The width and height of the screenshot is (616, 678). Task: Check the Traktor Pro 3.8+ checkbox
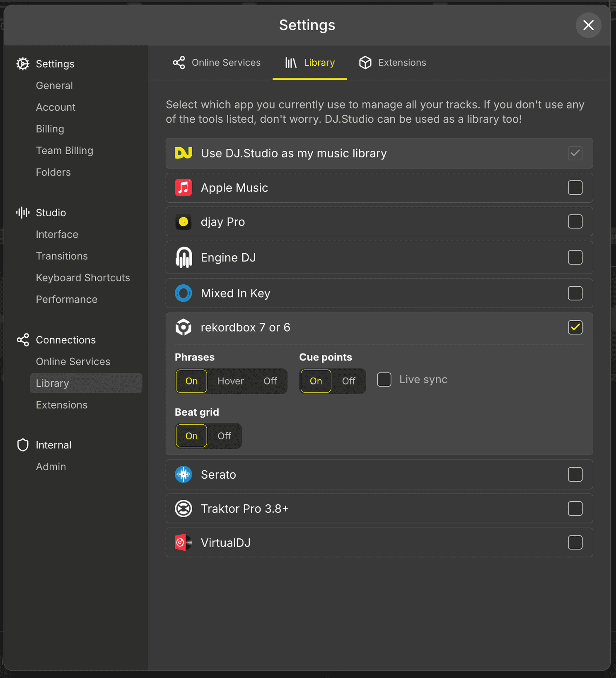click(575, 508)
